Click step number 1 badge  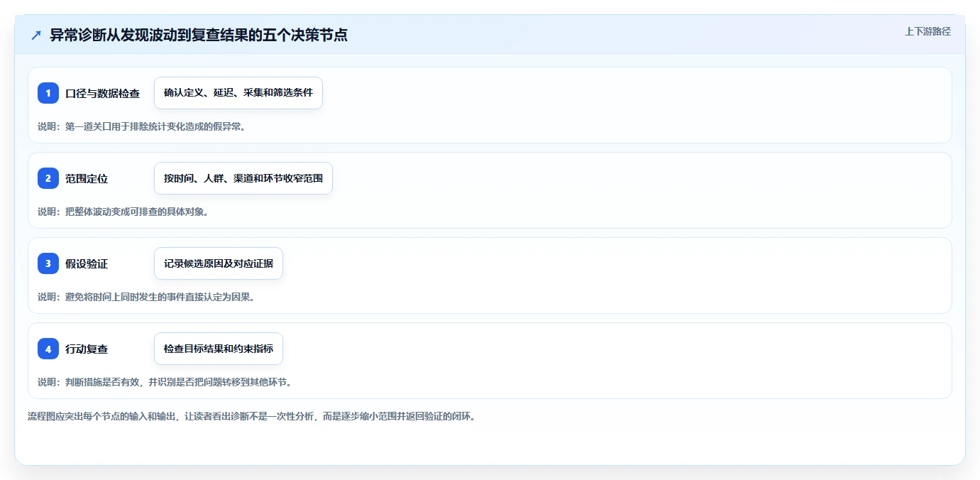coord(48,93)
